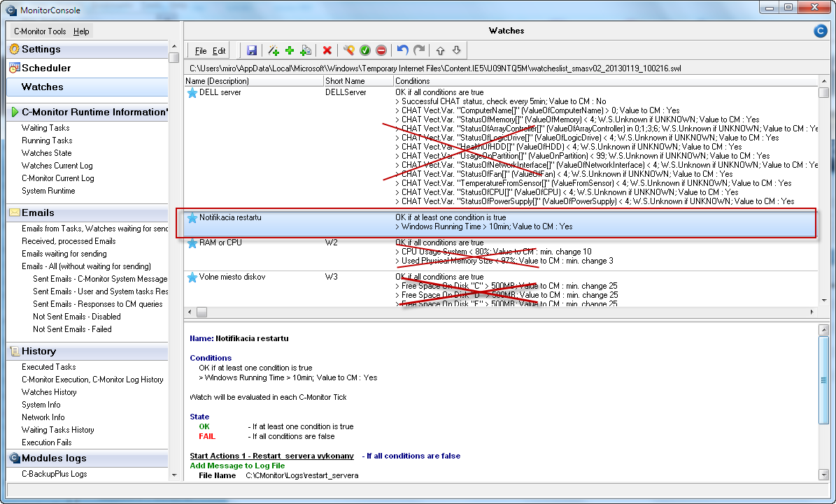The image size is (836, 504).
Task: Disable watch with red minus icon
Action: pos(381,50)
